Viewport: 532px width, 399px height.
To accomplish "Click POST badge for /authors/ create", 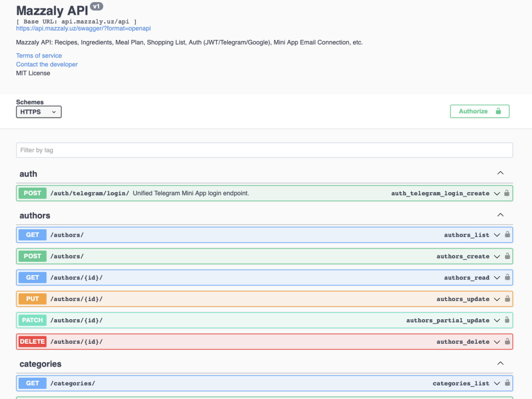I will (x=32, y=256).
